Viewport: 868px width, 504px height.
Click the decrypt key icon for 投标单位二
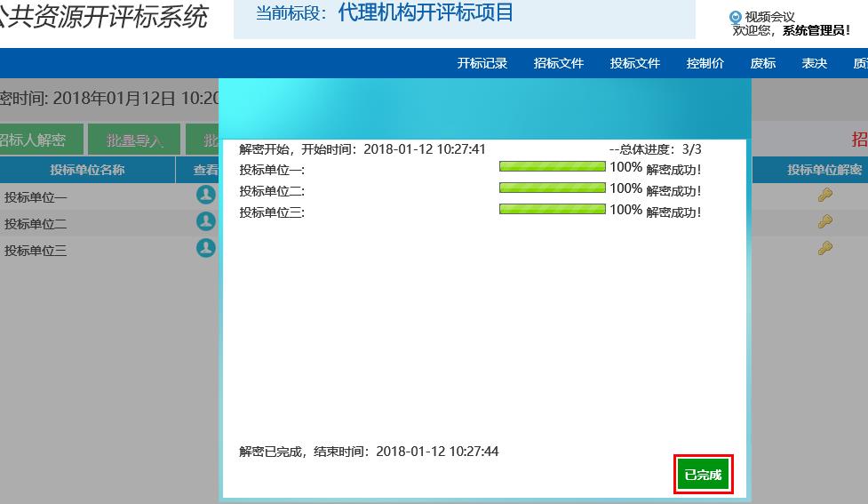pos(825,221)
